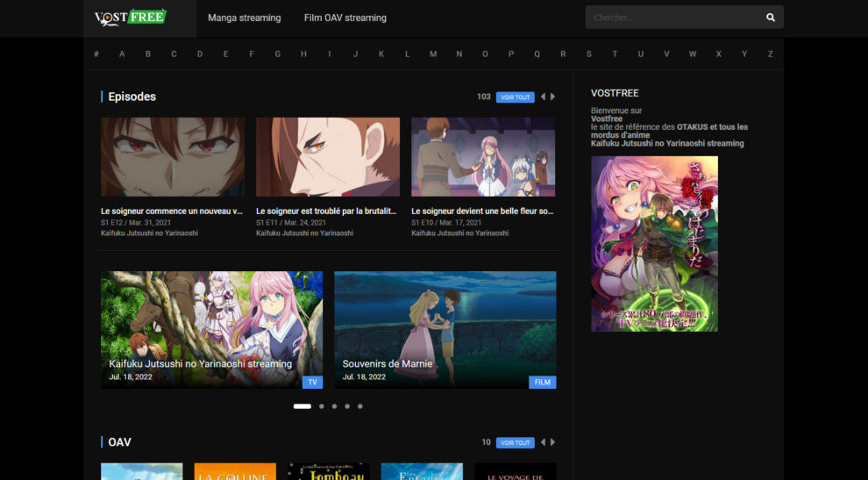Filter anime by letter D
Screen dimensions: 868x480
(x=200, y=54)
